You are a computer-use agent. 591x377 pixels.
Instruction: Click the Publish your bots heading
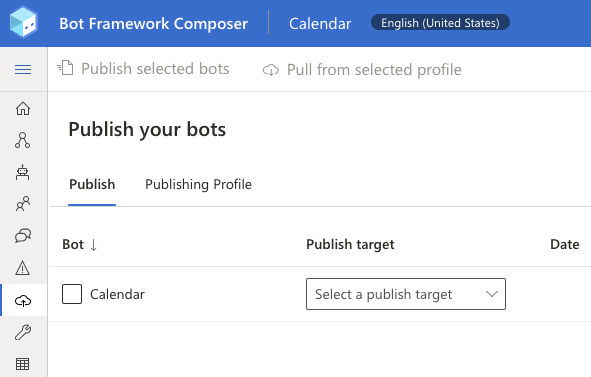pos(147,129)
